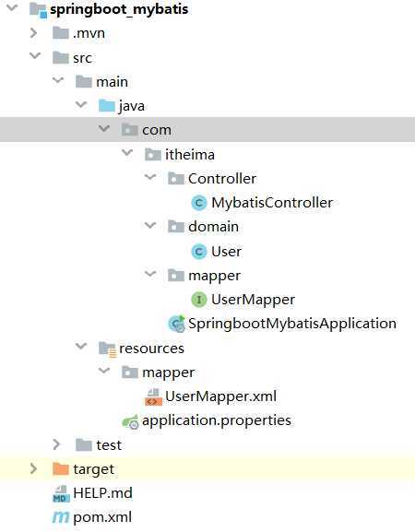Open HELP.md file

tap(102, 493)
